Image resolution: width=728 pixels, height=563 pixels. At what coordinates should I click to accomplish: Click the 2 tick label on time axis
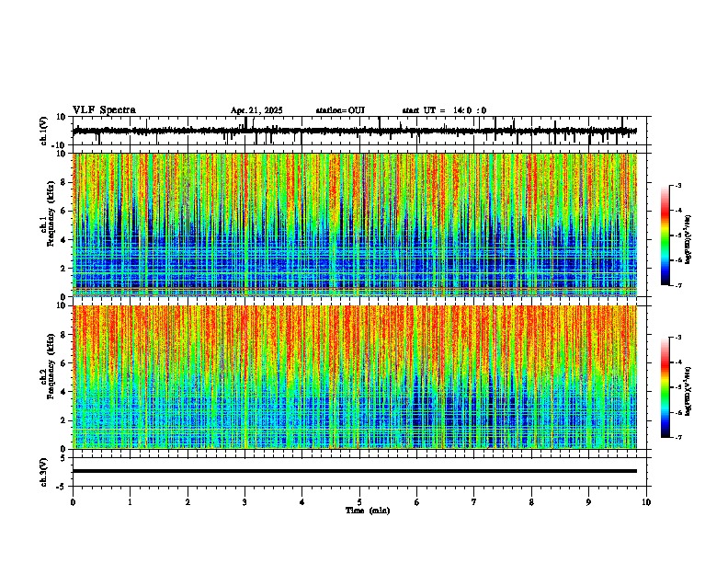point(188,502)
